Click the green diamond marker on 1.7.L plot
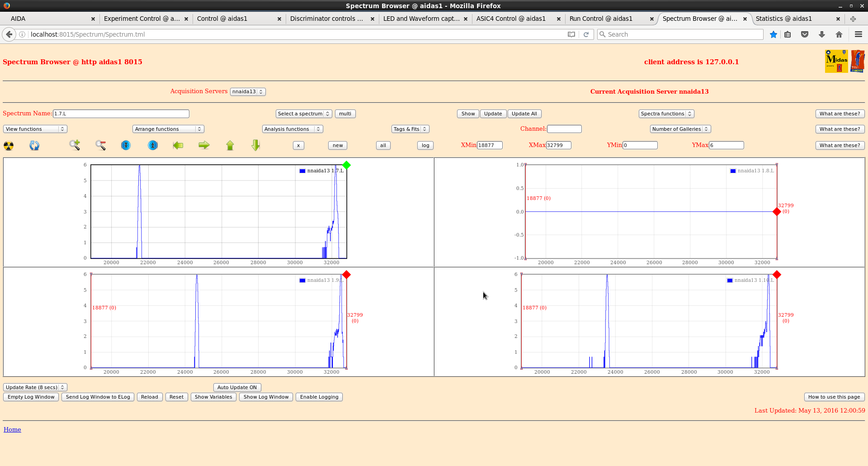The image size is (868, 466). point(346,165)
